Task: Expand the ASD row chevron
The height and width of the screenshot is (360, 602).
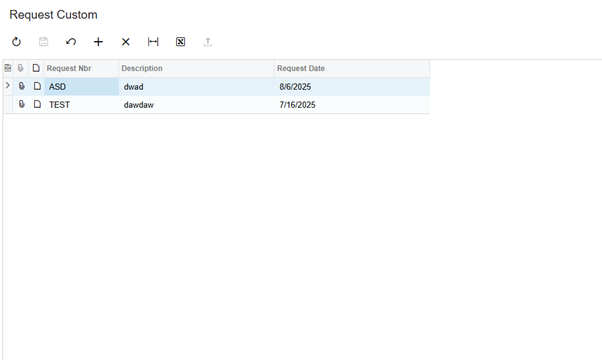Action: (7, 86)
